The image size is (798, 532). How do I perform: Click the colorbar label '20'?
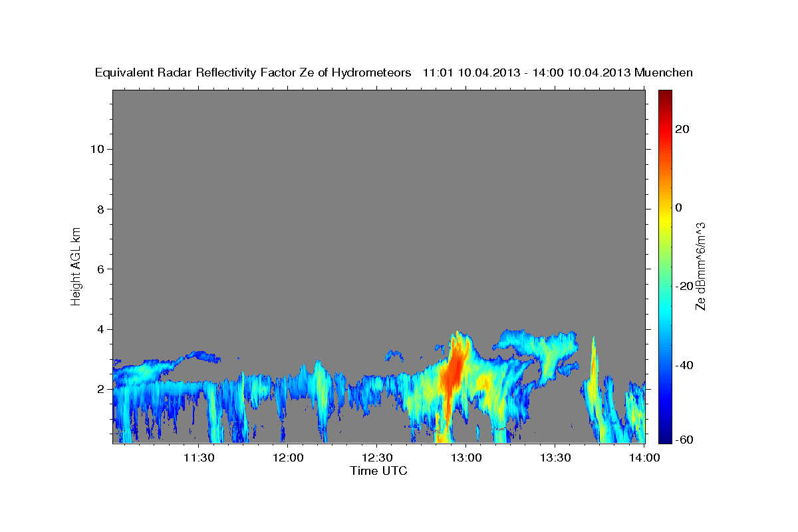[x=682, y=129]
